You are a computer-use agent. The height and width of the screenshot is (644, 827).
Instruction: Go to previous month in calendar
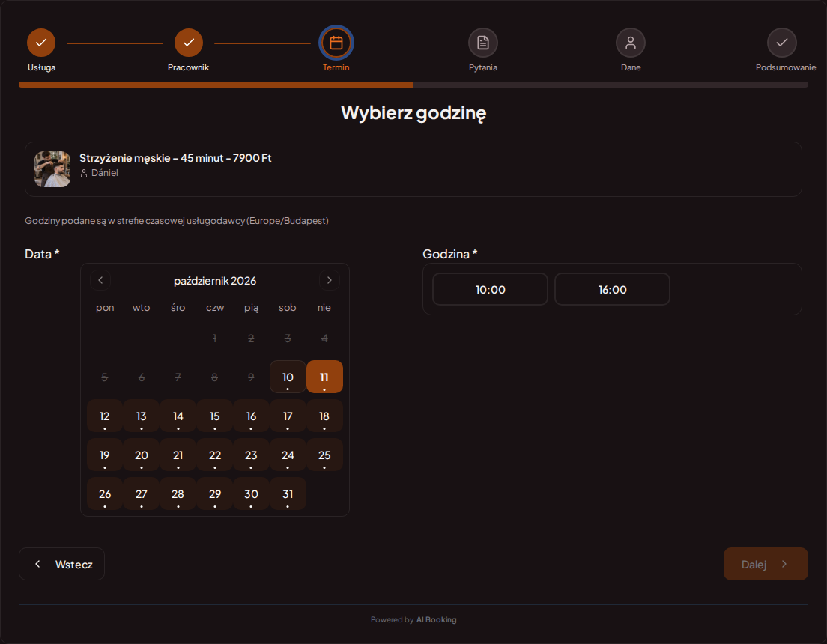point(100,280)
